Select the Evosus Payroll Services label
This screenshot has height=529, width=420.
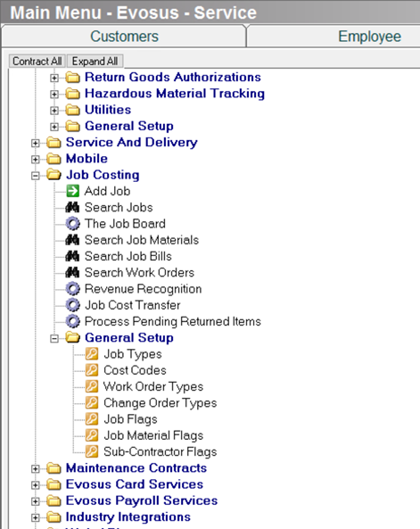tap(142, 500)
